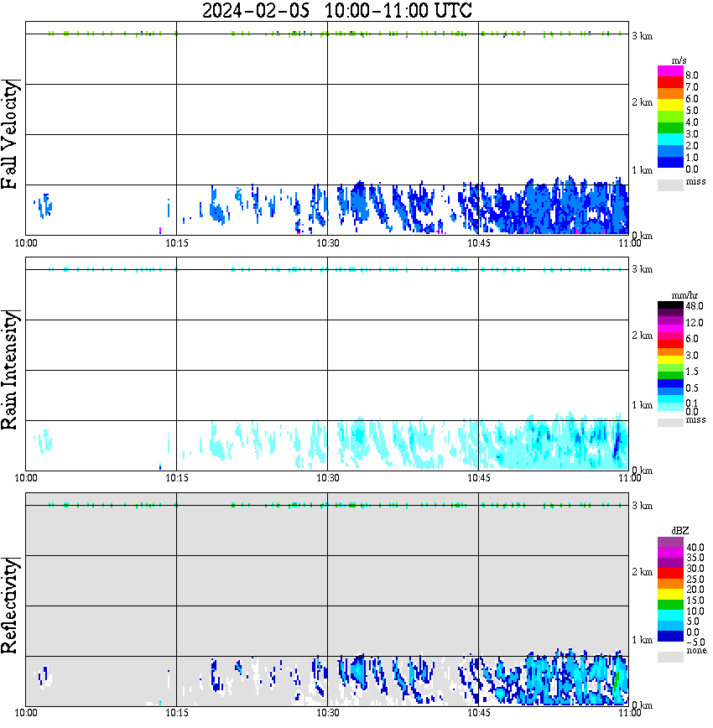The image size is (713, 728).
Task: Click the 8.0 value in the m/s legend
Action: [x=692, y=75]
